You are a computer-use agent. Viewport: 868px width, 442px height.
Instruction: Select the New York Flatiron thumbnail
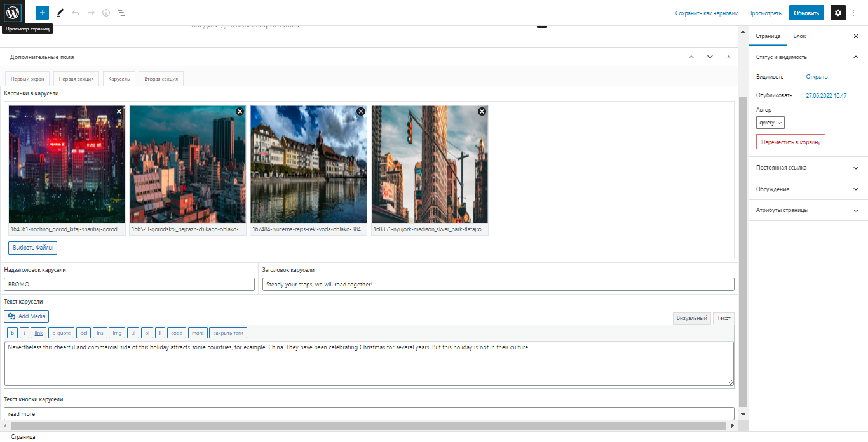(x=430, y=164)
